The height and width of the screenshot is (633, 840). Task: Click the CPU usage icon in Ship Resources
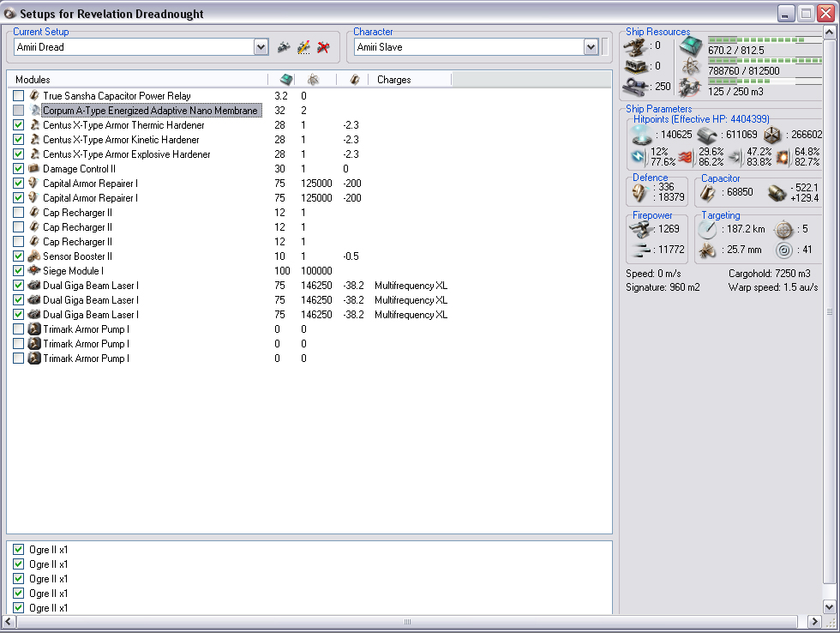(x=690, y=47)
